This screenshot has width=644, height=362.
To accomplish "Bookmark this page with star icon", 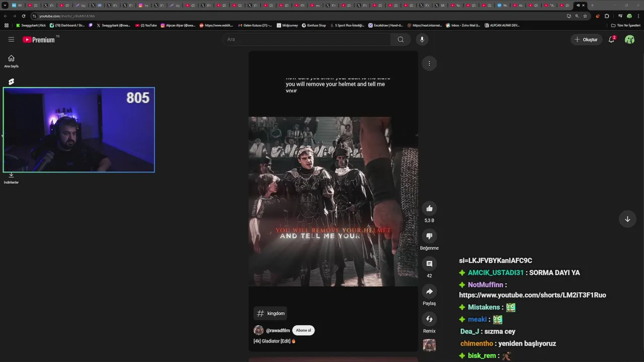I will pos(585,16).
